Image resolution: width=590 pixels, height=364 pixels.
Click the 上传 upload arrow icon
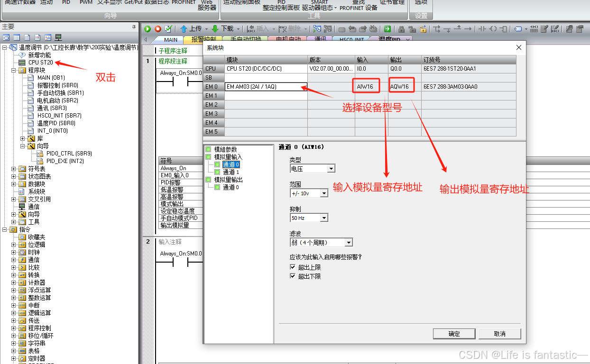tap(184, 29)
